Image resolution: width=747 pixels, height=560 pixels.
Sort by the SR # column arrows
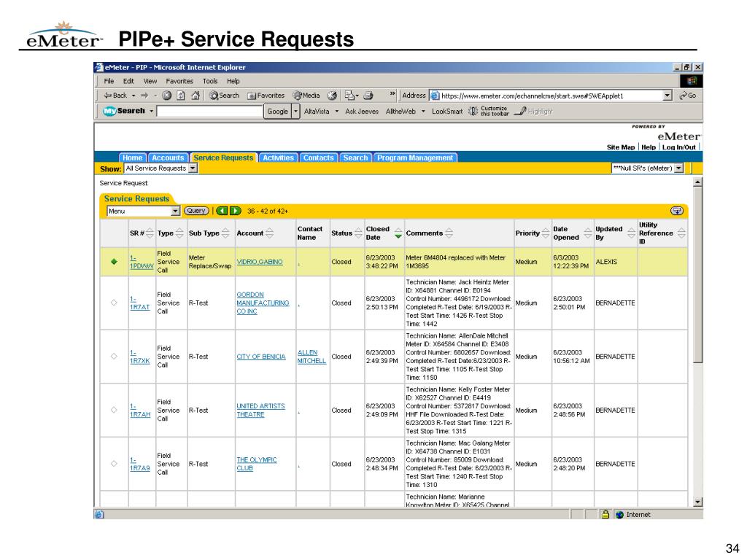(x=150, y=233)
